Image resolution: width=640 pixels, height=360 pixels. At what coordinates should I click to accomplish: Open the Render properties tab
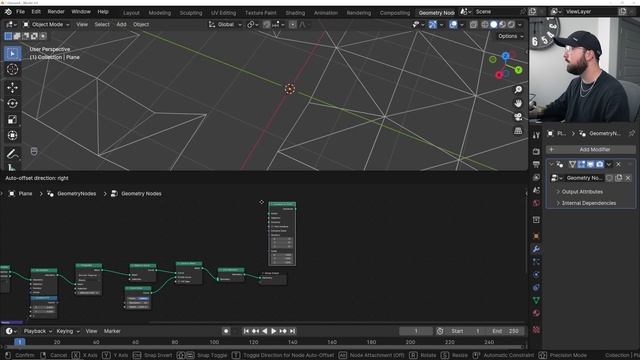pos(536,151)
